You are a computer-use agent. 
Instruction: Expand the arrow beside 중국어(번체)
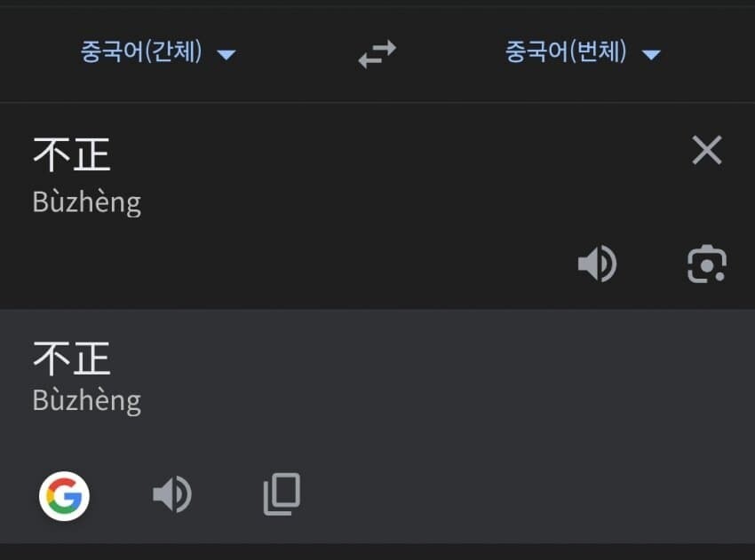pyautogui.click(x=651, y=55)
